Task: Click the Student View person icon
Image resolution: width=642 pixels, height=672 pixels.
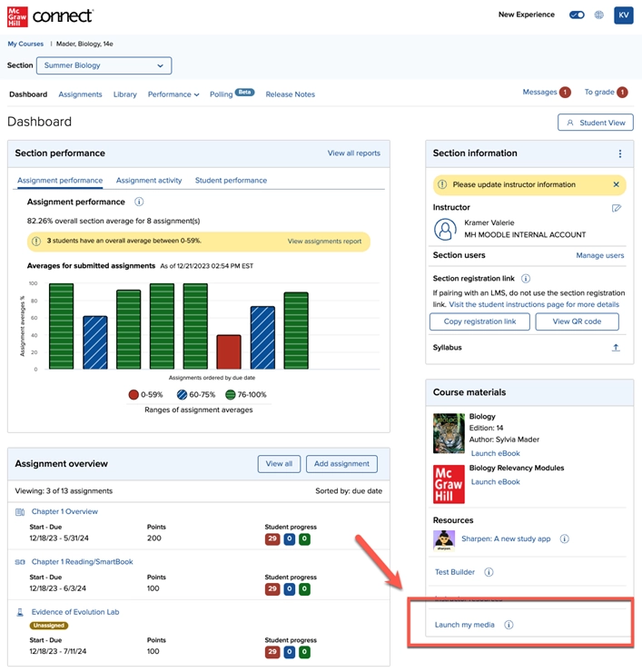Action: 570,123
